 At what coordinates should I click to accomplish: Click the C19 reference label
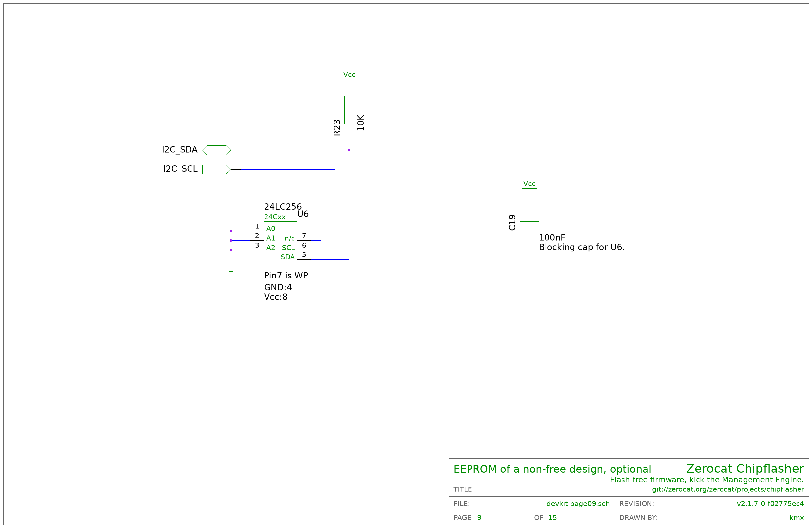click(x=512, y=223)
